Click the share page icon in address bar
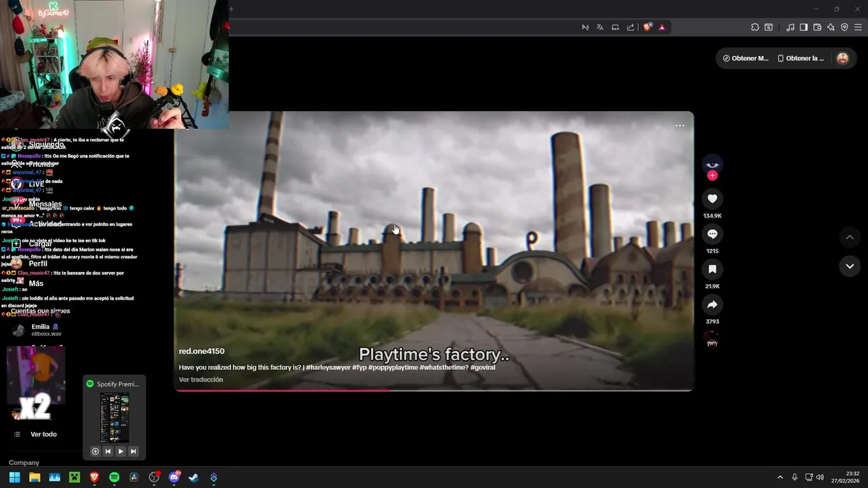868x488 pixels. coord(631,27)
